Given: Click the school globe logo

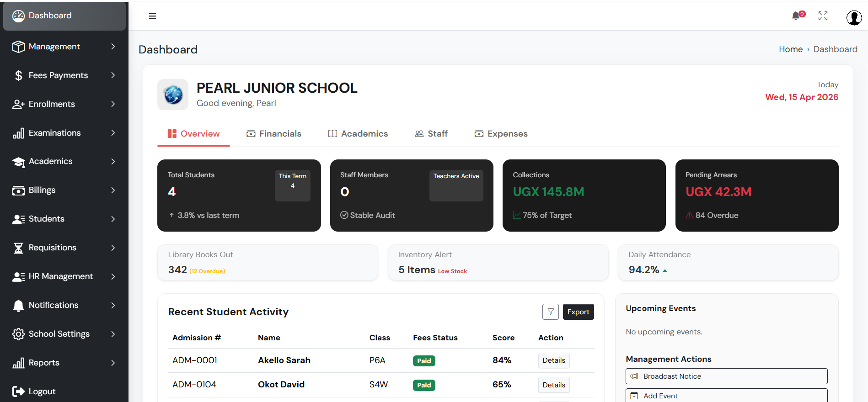Looking at the screenshot, I should tap(173, 95).
